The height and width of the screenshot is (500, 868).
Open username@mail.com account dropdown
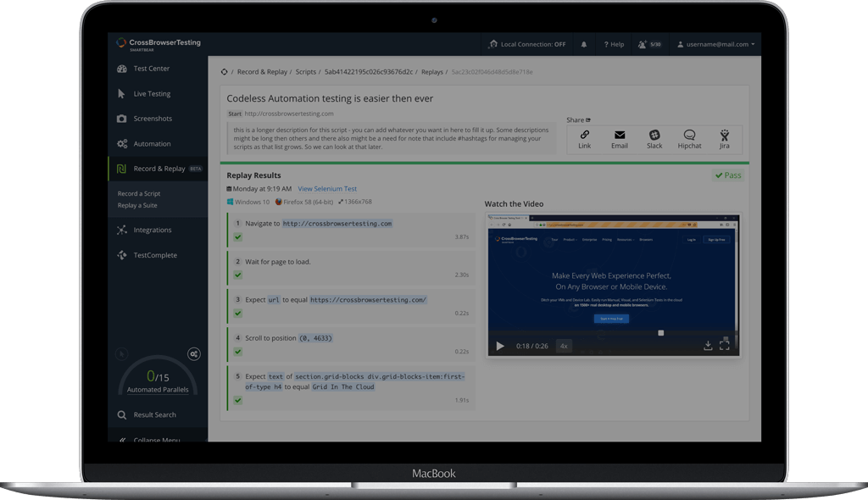pyautogui.click(x=716, y=44)
